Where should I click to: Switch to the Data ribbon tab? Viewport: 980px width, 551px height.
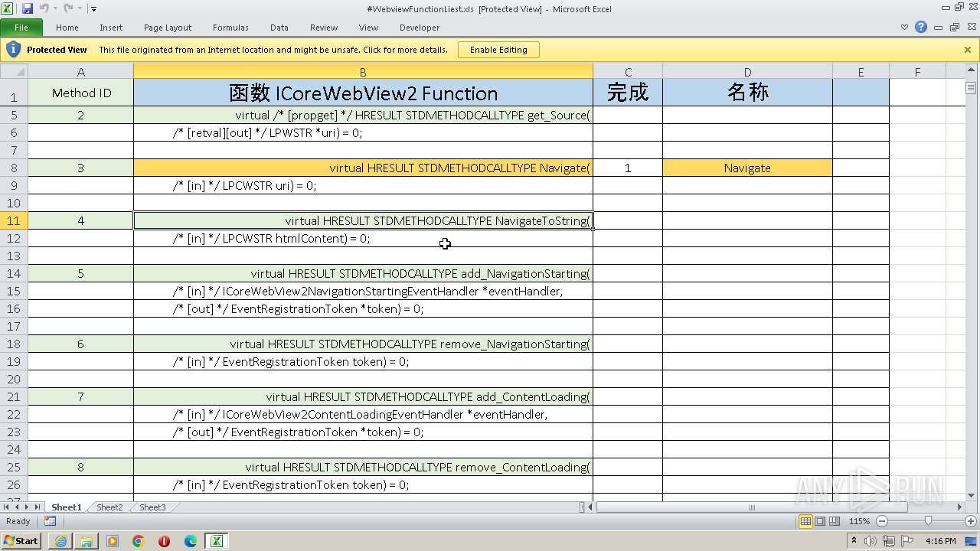click(x=279, y=28)
